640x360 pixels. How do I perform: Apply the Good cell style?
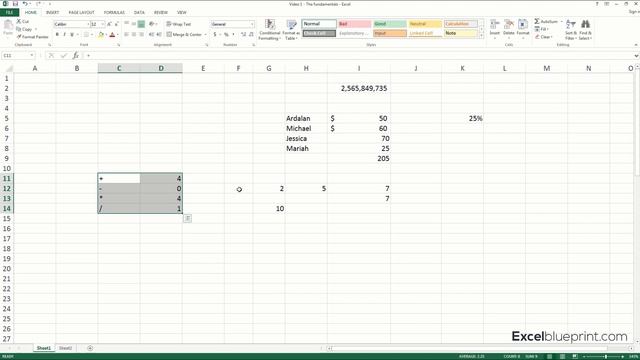pos(390,24)
